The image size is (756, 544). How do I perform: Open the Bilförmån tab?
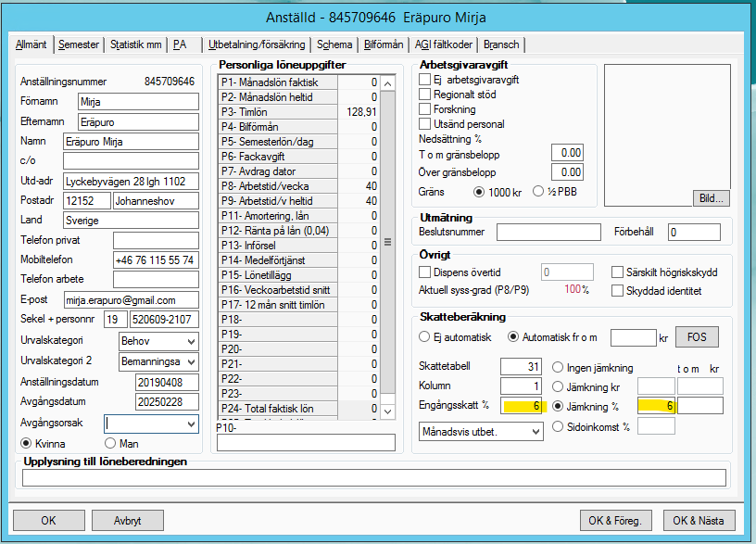coord(384,44)
